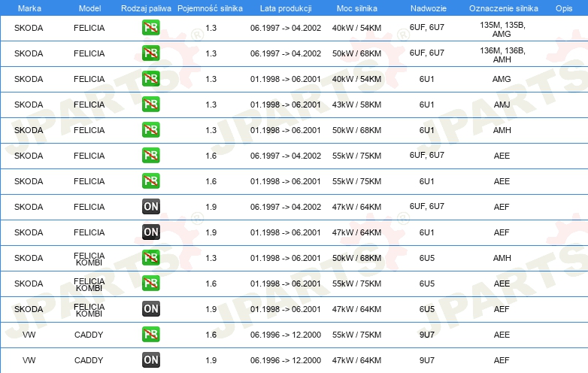Click diesel ON icon for Felicia Kombi 1.9
The width and height of the screenshot is (588, 373).
pos(150,308)
